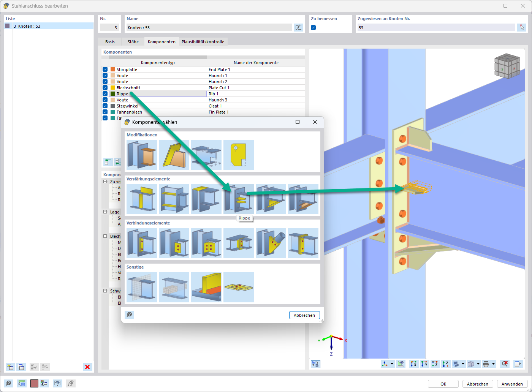Pick the inclined yellow plate icon under Modifikationen
This screenshot has width=532, height=392.
pyautogui.click(x=174, y=155)
